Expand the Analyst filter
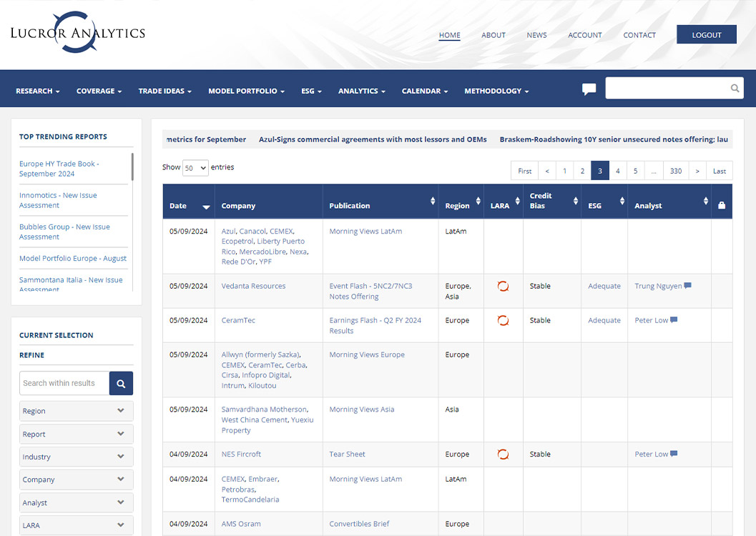Viewport: 756px width, 536px height. [77, 502]
